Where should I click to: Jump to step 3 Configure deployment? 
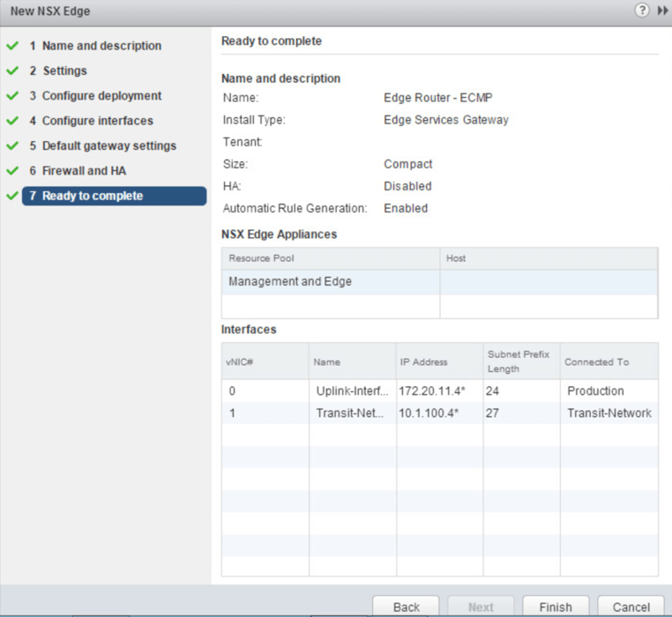click(101, 96)
